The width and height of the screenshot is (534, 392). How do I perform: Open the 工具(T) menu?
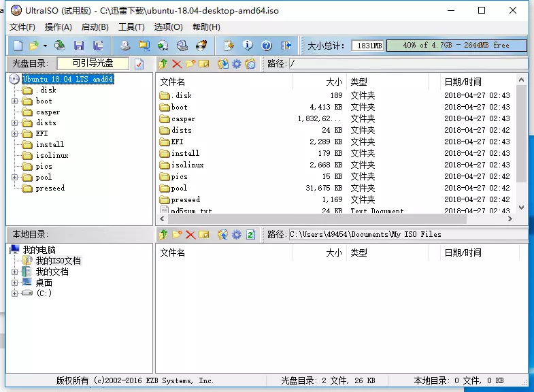(131, 27)
